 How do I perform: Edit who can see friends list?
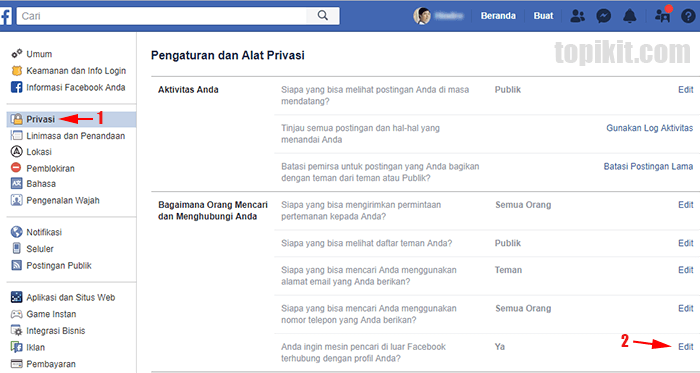(686, 243)
